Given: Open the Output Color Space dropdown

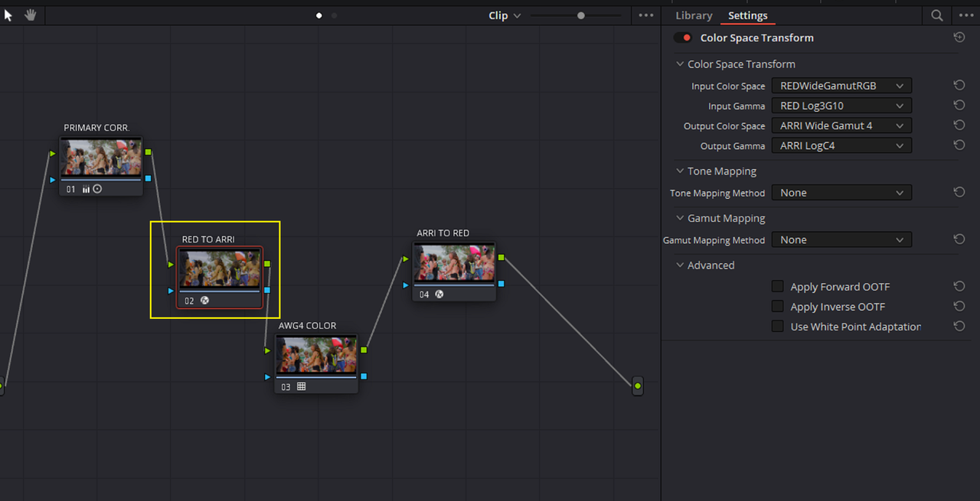Looking at the screenshot, I should click(x=841, y=125).
